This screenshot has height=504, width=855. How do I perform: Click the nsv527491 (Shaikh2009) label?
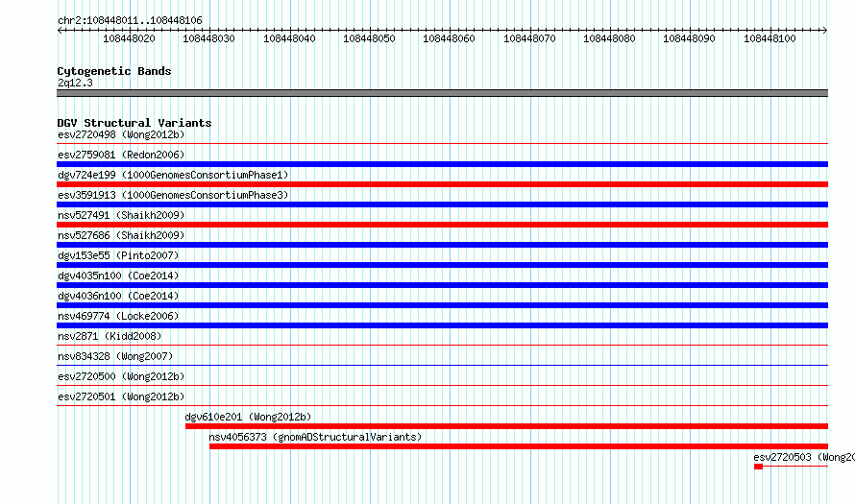click(x=121, y=215)
